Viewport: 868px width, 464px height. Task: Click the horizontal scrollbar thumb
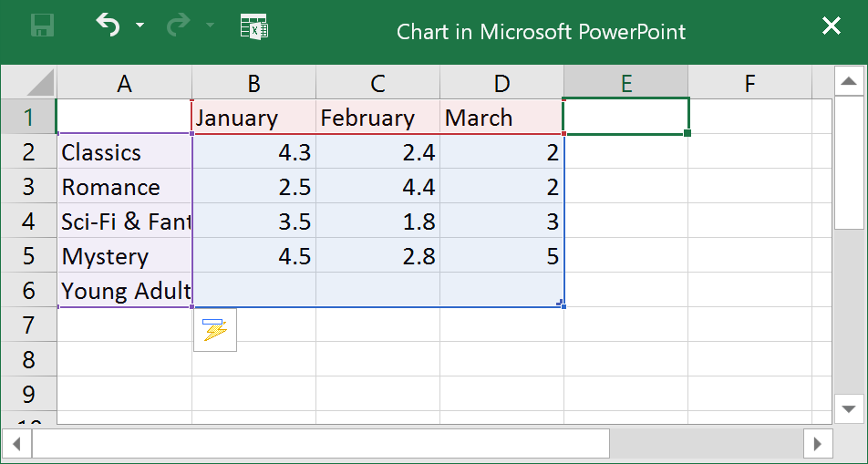(x=321, y=444)
